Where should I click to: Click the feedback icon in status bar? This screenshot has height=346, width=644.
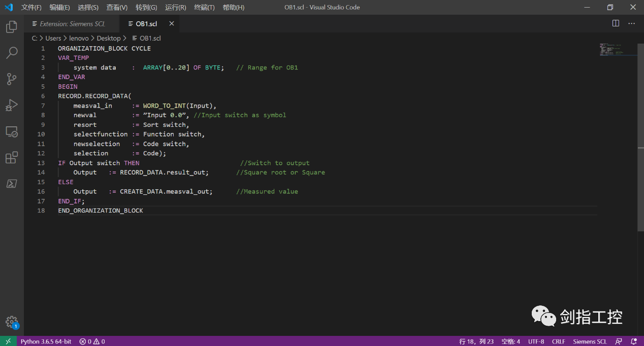click(619, 341)
